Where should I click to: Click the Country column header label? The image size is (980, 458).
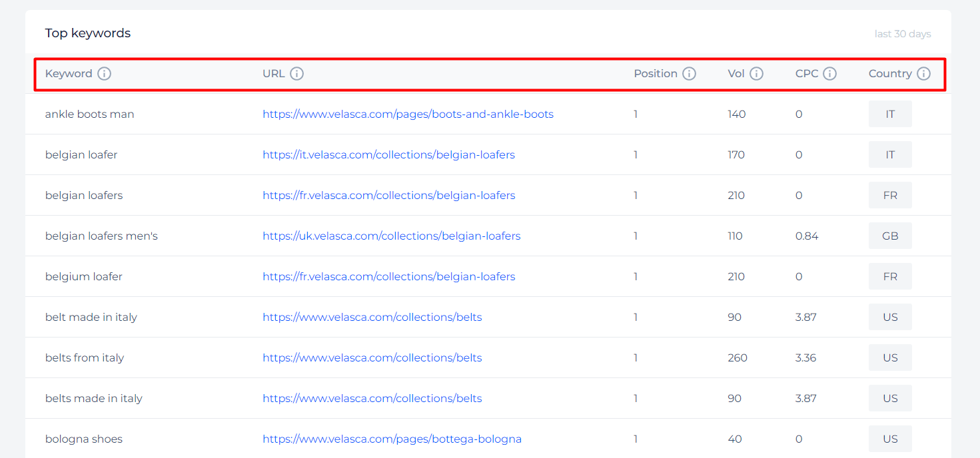coord(890,74)
